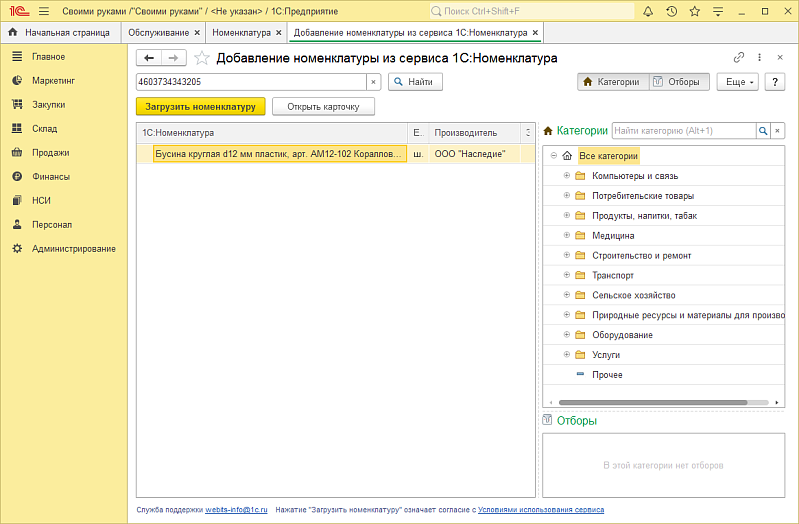Go back with the left arrow
Viewport: 799px width, 524px height.
coord(149,58)
